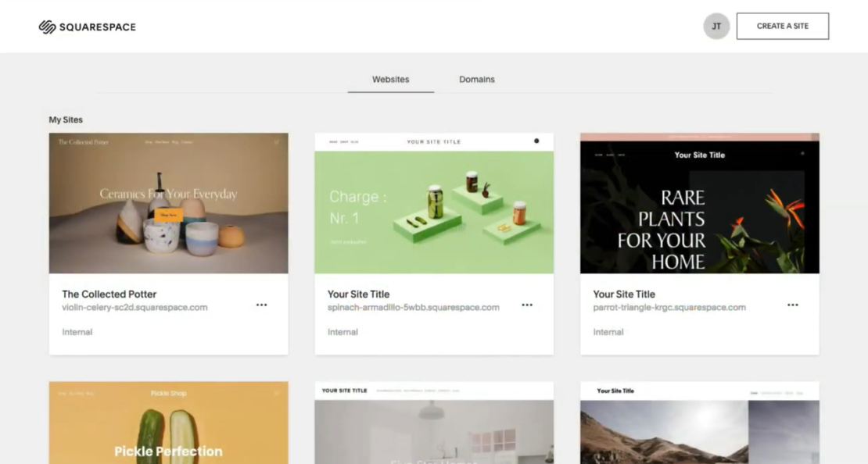Click the Create a Site button
Viewport: 868px width, 464px height.
click(782, 26)
